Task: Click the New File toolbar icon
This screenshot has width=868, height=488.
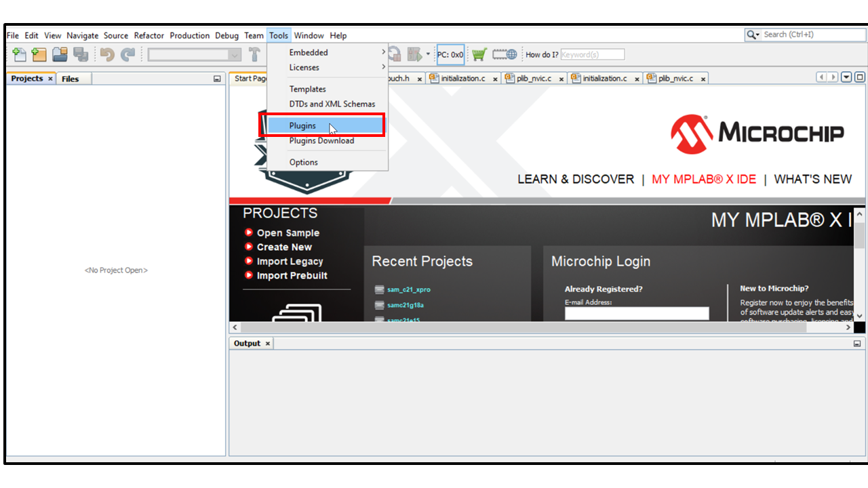Action: [19, 55]
